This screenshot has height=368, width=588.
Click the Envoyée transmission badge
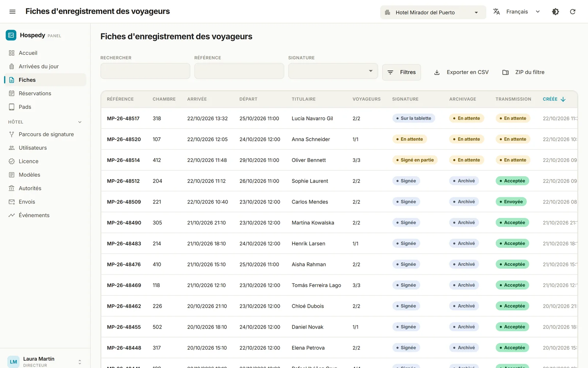511,202
